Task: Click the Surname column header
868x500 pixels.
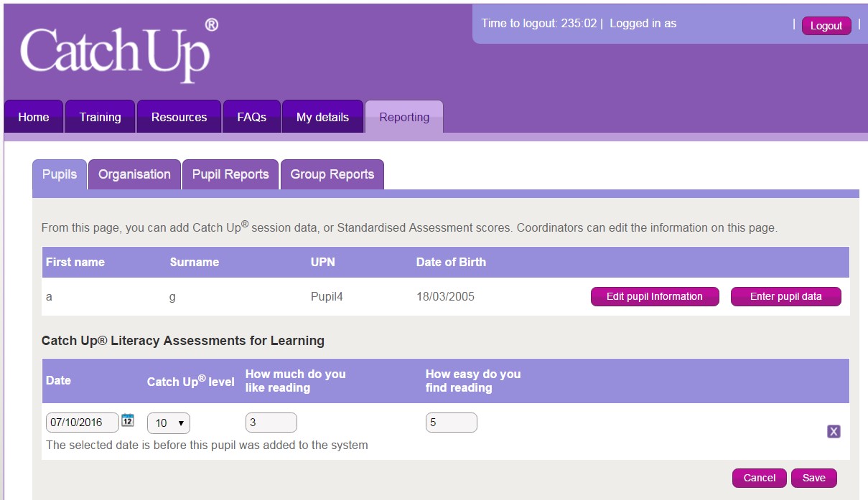Action: point(195,262)
